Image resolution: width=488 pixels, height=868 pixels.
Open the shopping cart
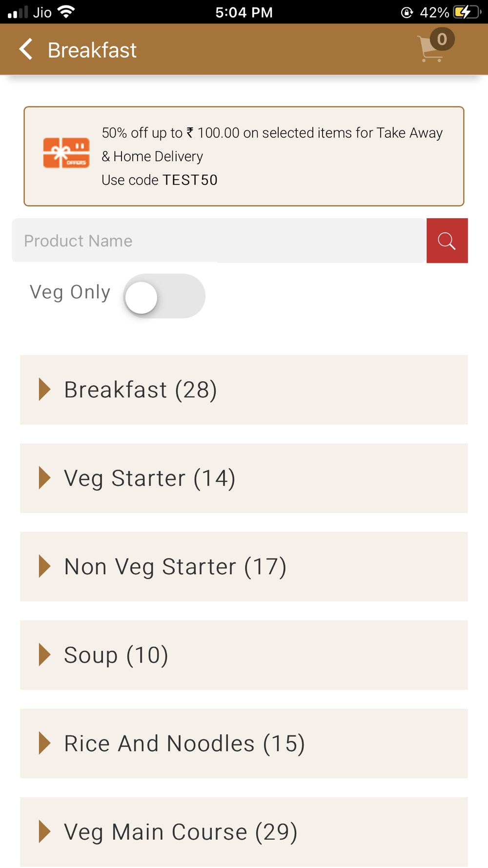[x=430, y=51]
